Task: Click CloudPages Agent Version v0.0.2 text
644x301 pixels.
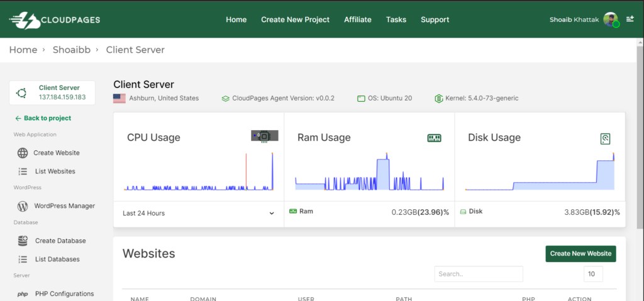Action: tap(284, 98)
